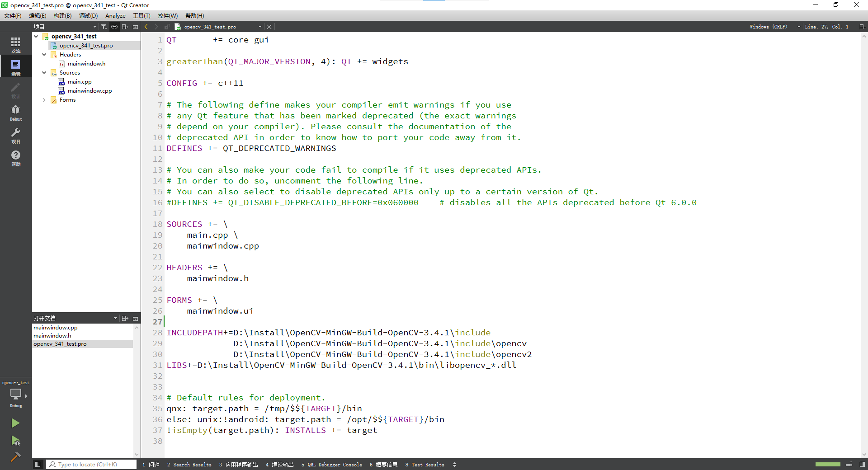Image resolution: width=868 pixels, height=470 pixels.
Task: Open the Help mode
Action: (x=16, y=158)
